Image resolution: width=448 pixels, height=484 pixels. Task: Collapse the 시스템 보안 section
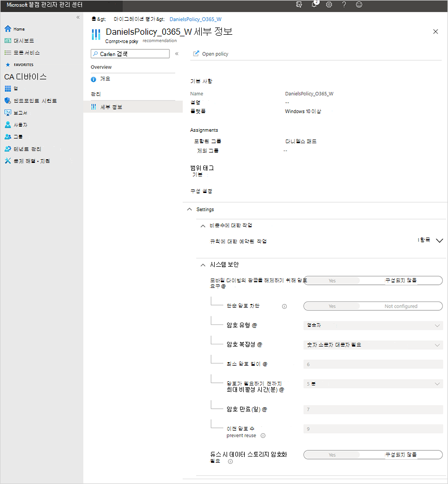click(203, 265)
